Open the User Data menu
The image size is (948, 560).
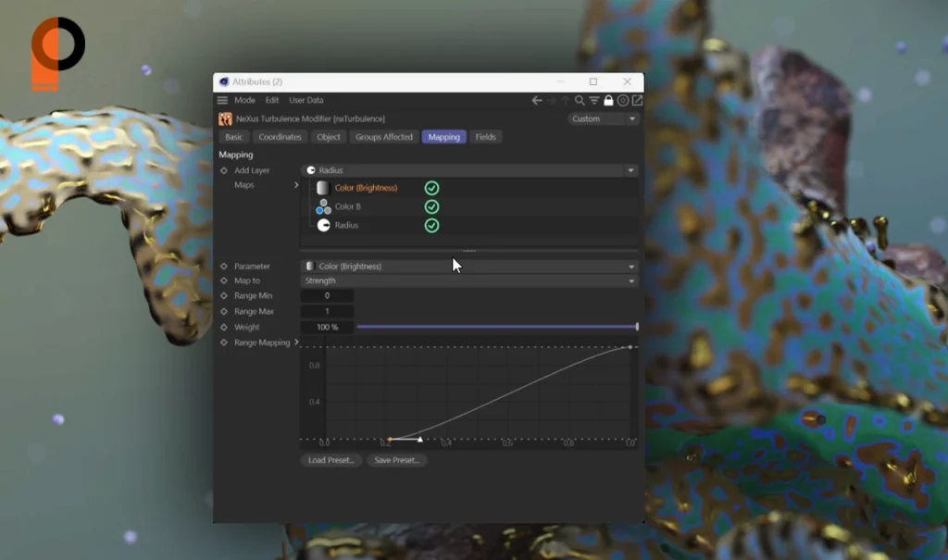click(306, 100)
